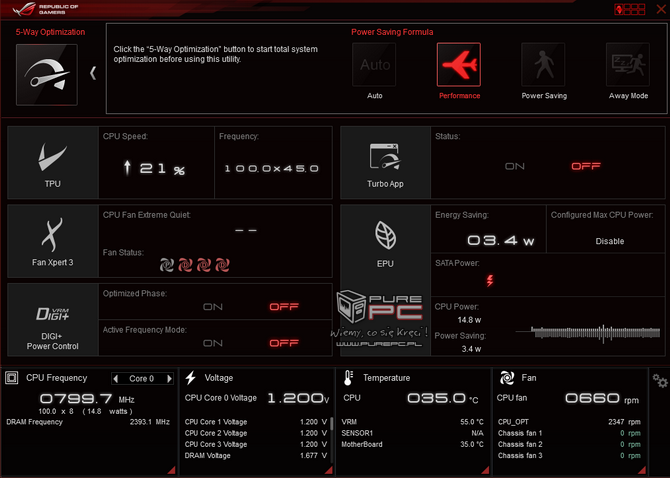
Task: Select the Auto power saving mode
Action: coord(374,65)
